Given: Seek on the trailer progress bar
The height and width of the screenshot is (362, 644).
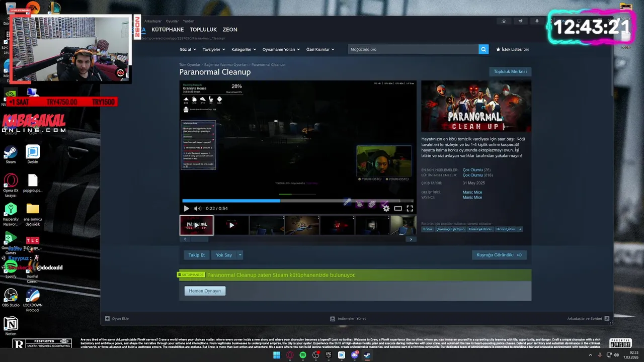Looking at the screenshot, I should pos(298,201).
